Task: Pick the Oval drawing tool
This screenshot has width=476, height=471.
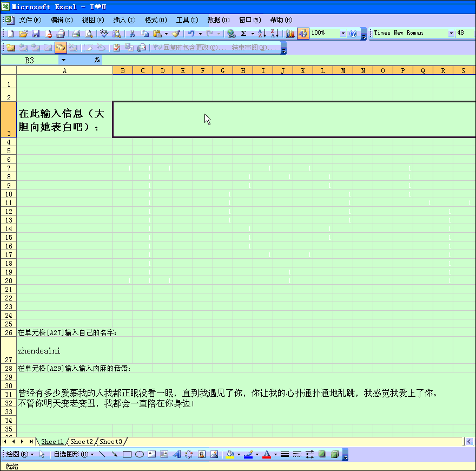Action: [139, 454]
